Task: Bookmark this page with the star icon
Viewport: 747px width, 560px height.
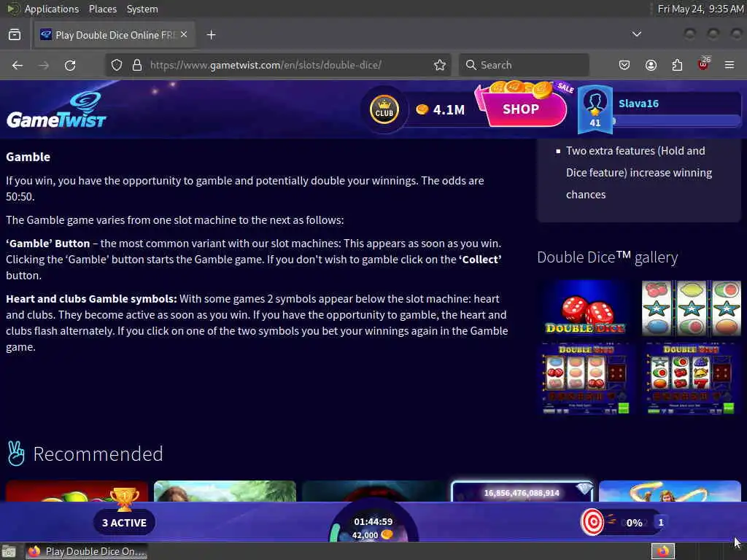Action: pos(440,65)
